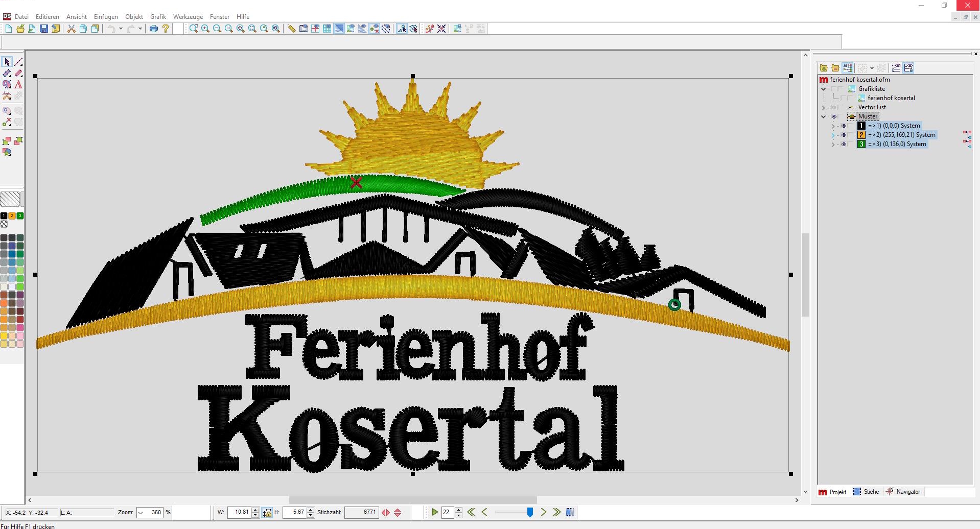Click the Print icon in toolbar
980x529 pixels.
153,29
